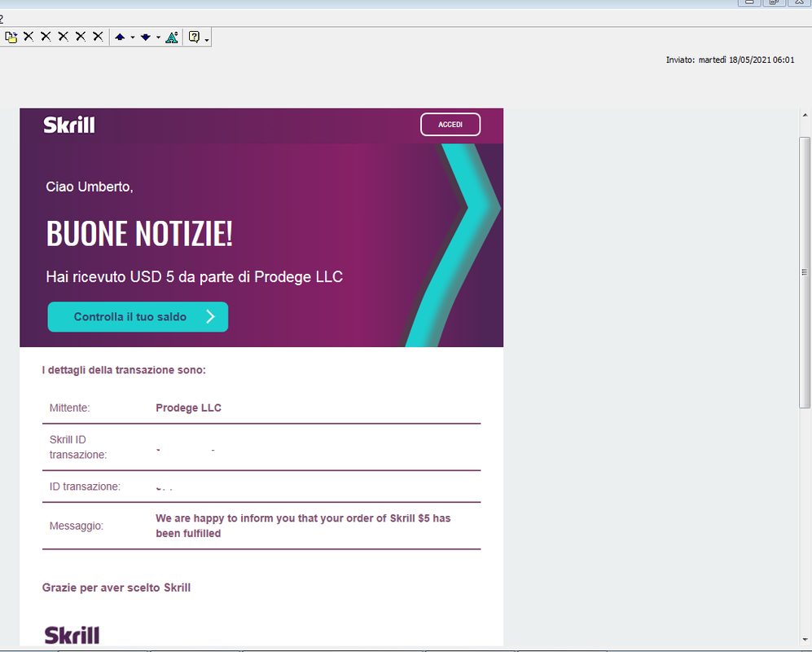Click the 'ID transazione:' label
This screenshot has width=812, height=652.
85,487
